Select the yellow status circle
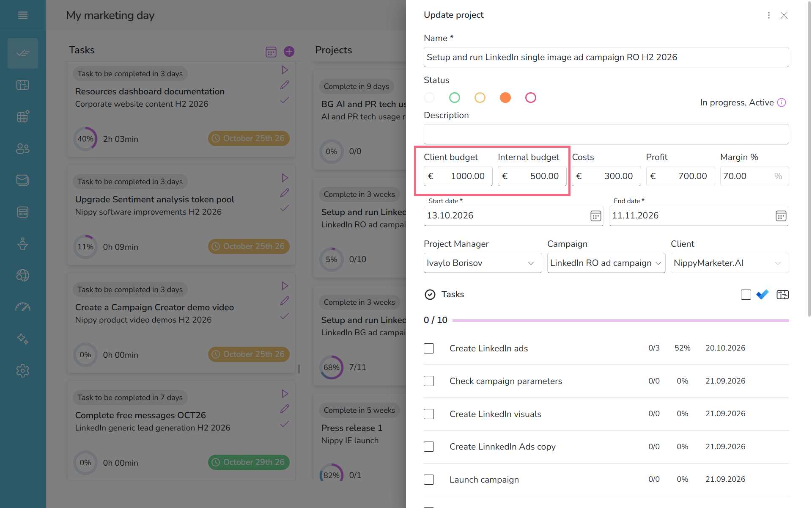The image size is (812, 508). (x=480, y=98)
